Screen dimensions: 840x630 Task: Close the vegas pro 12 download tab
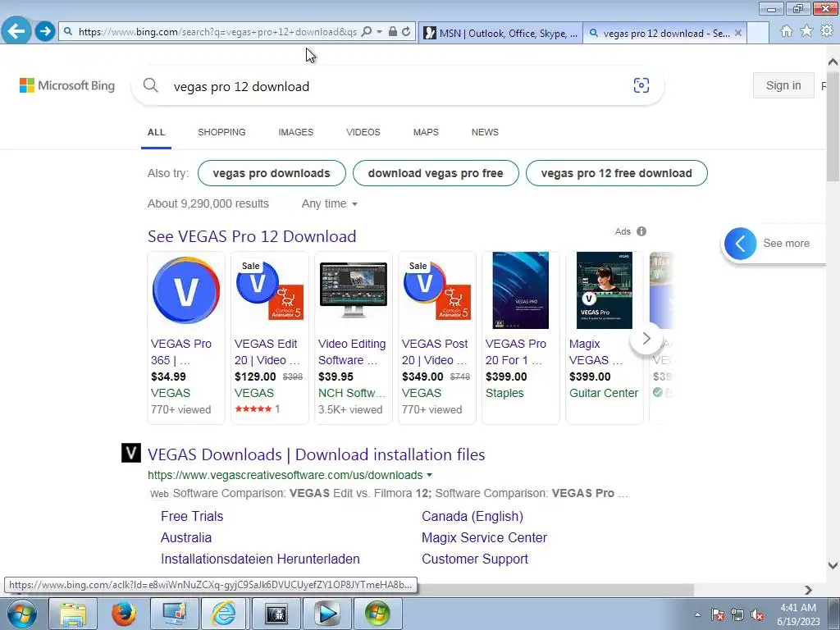coord(738,33)
